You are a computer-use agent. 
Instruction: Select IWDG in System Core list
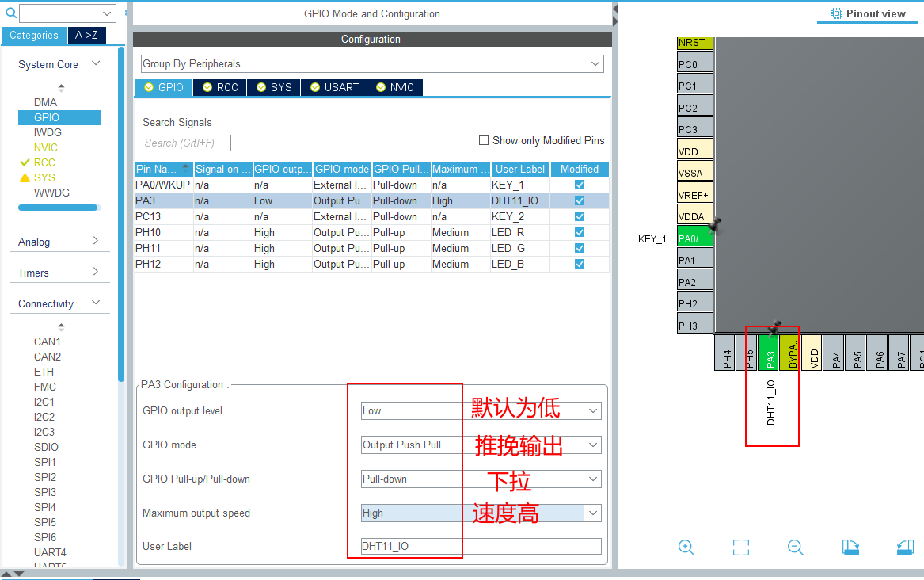(48, 132)
